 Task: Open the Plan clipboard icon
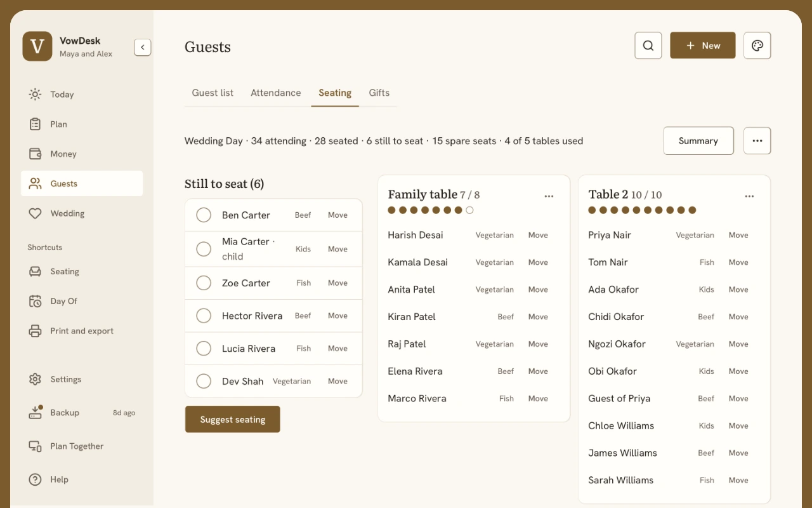click(x=36, y=124)
